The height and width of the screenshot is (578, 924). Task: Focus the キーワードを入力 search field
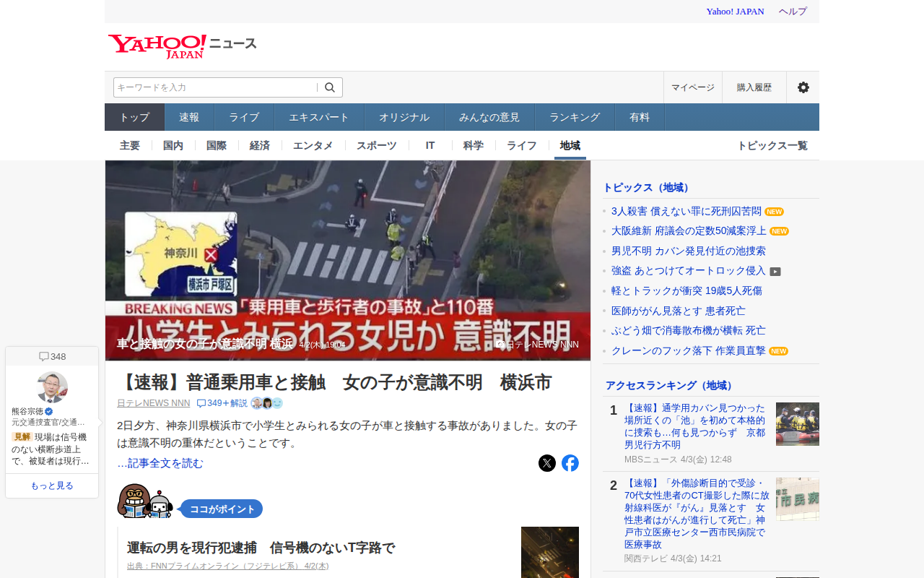215,87
